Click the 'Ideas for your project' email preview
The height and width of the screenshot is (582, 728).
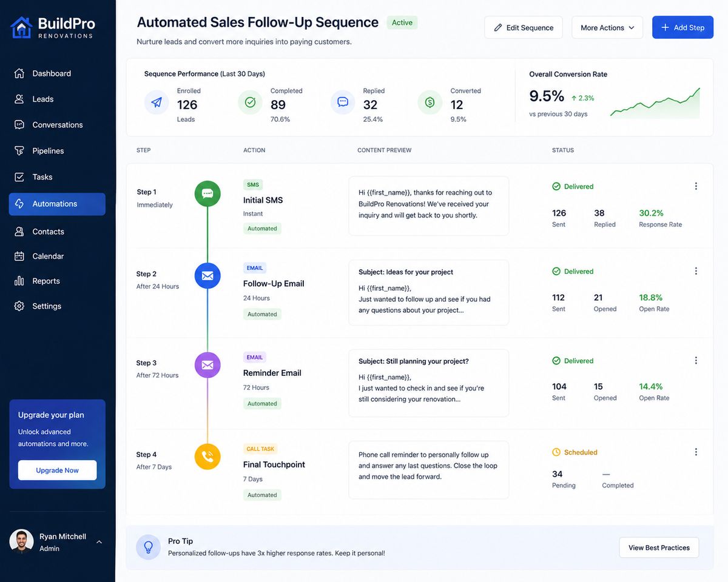[429, 293]
